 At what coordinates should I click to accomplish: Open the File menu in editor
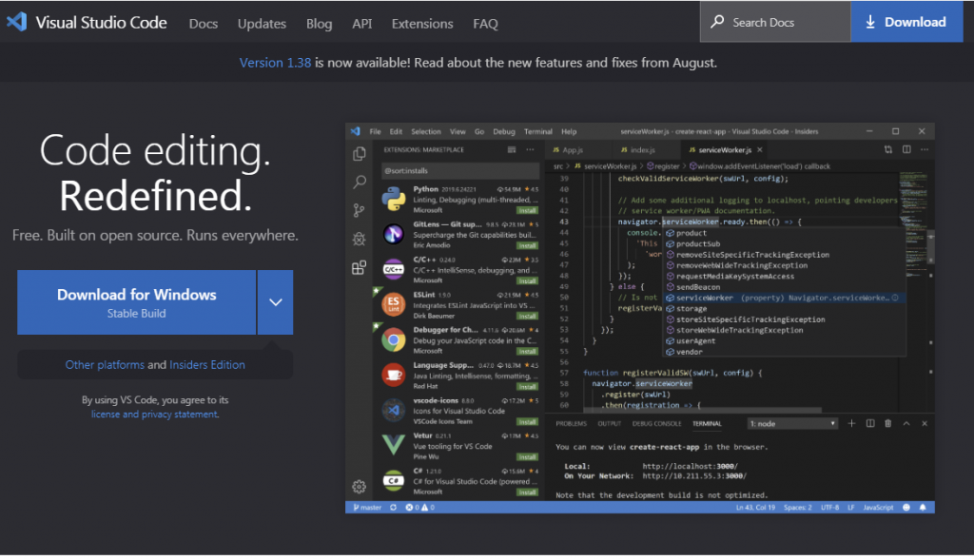(x=375, y=131)
